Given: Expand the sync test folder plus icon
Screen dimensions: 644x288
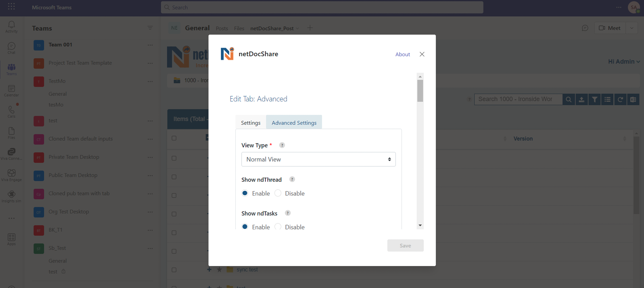Looking at the screenshot, I should click(x=209, y=270).
